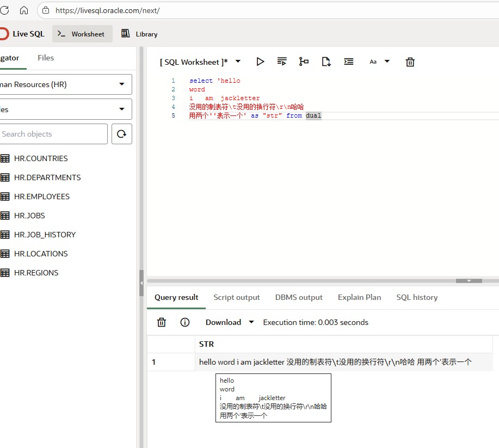Run the SQL statement with play icon
Viewport: 499px width, 448px height.
tap(260, 62)
